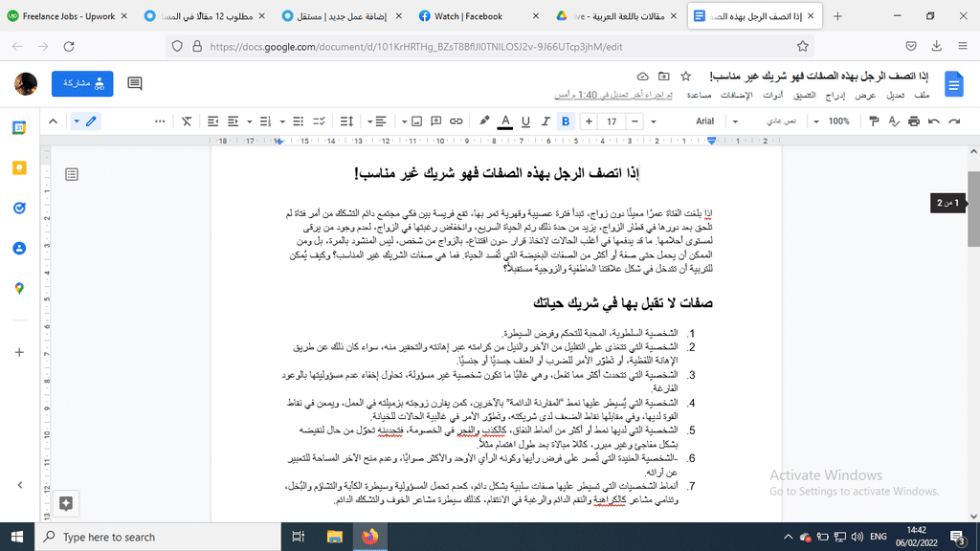Open the إدراج menu
Viewport: 980px width, 551px height.
coord(835,95)
